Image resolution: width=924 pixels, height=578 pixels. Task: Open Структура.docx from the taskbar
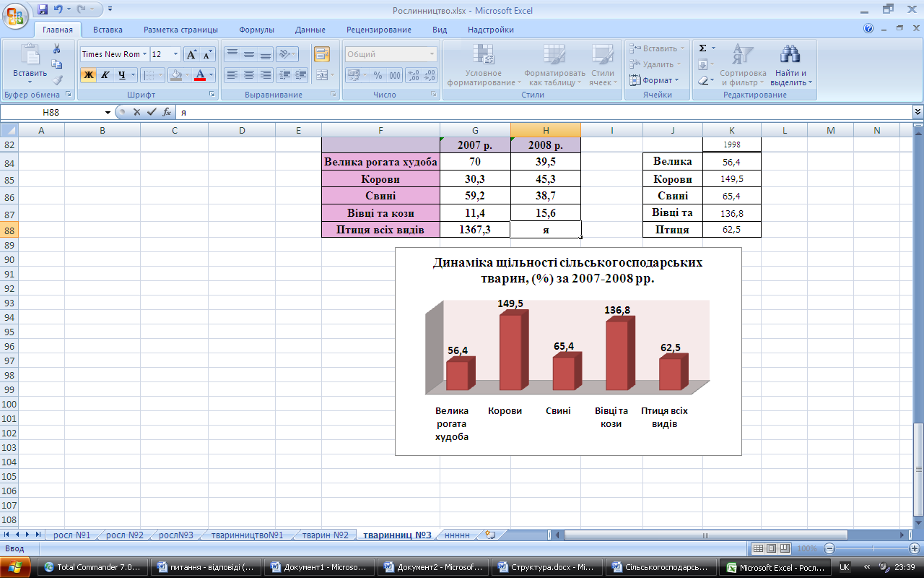point(547,567)
